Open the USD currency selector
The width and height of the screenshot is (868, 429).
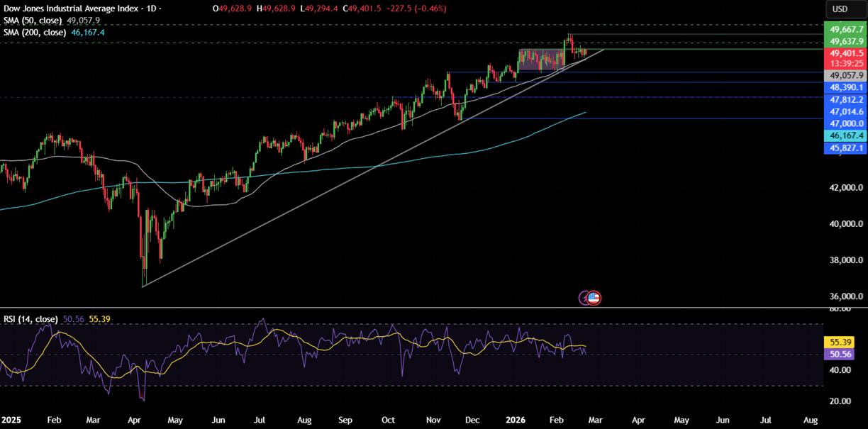click(x=840, y=9)
